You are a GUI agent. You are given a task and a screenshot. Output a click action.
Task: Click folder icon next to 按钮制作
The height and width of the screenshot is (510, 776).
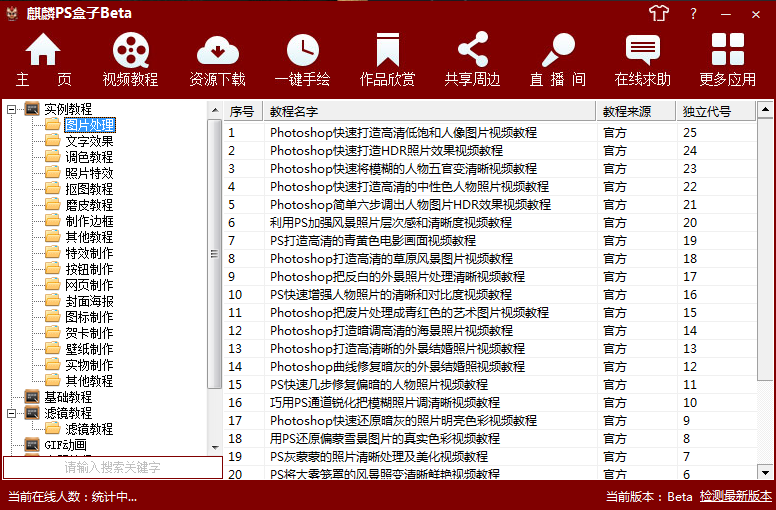[x=52, y=268]
